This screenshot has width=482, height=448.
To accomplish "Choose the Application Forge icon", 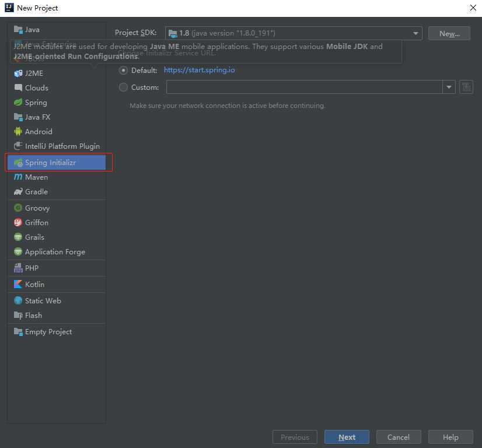I will click(18, 251).
